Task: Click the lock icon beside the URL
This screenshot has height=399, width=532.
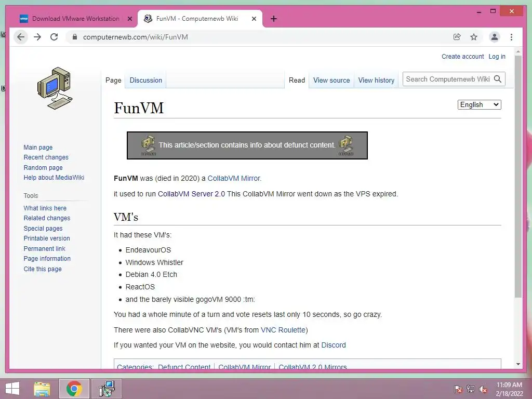Action: [x=75, y=37]
